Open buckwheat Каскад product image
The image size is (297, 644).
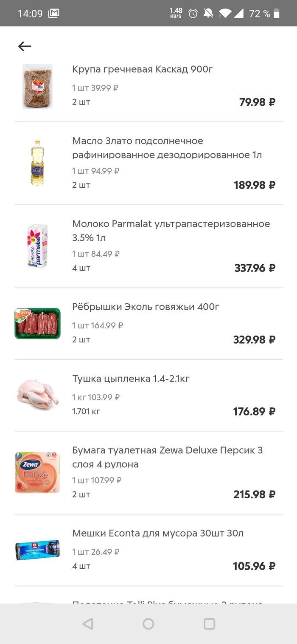click(x=37, y=87)
